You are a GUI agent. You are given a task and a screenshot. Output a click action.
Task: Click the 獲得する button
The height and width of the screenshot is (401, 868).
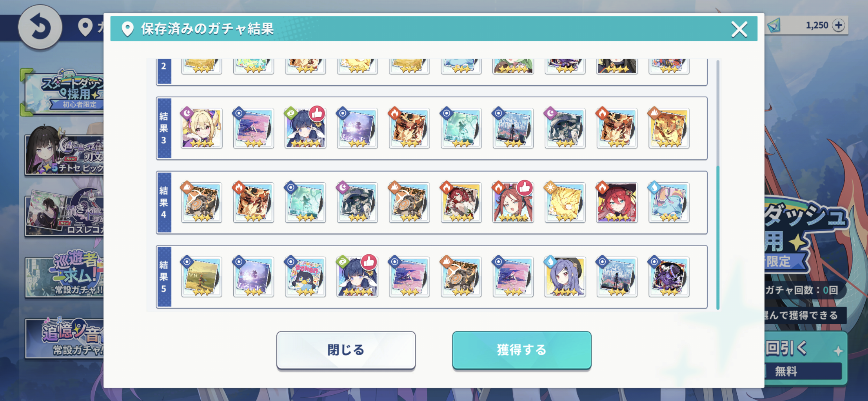coord(522,350)
